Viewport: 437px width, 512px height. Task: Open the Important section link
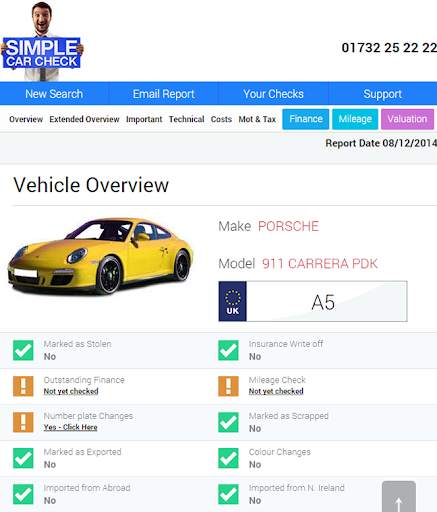(144, 119)
